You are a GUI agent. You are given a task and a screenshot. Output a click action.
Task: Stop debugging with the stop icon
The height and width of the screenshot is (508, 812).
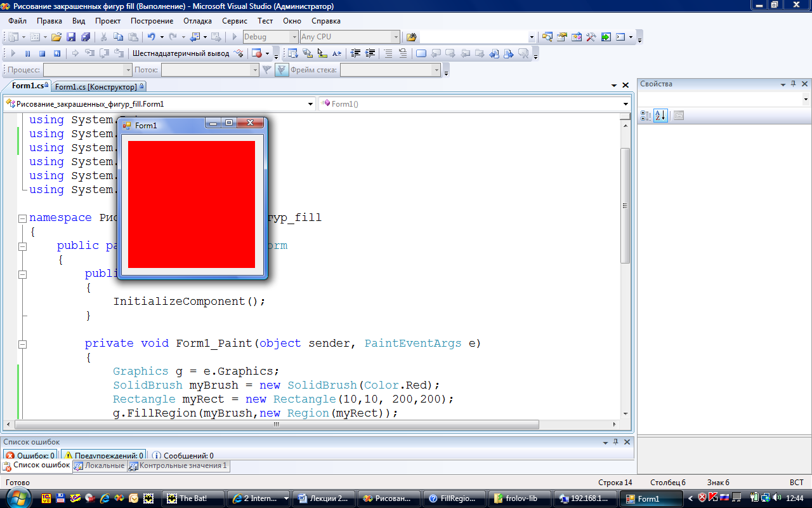42,53
